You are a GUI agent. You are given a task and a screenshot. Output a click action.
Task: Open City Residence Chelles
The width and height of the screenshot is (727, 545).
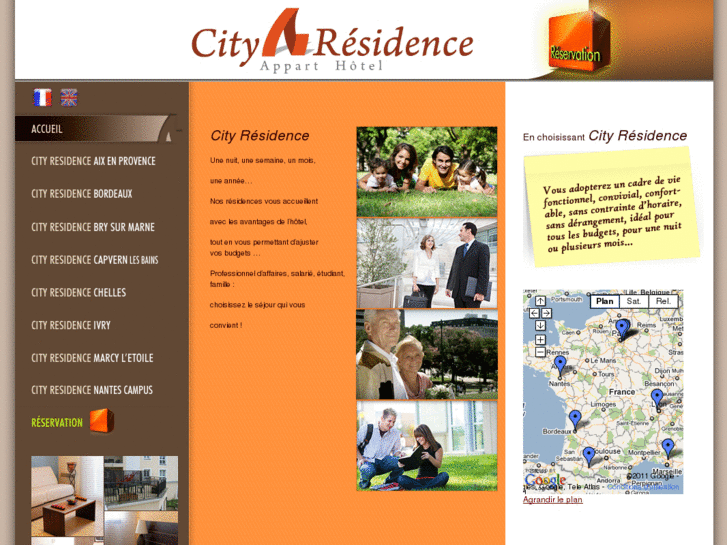click(78, 293)
